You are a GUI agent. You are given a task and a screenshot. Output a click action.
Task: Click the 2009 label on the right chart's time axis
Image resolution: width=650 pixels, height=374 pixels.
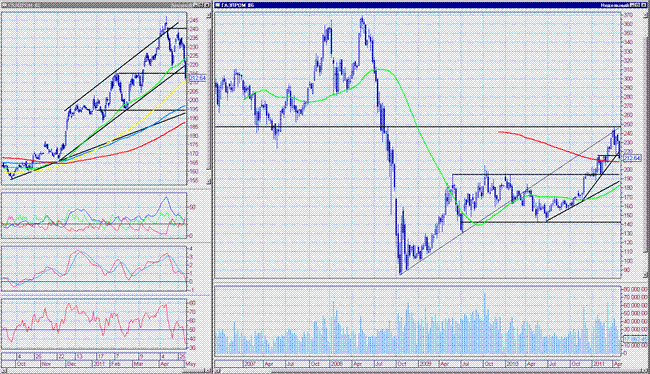pyautogui.click(x=425, y=364)
